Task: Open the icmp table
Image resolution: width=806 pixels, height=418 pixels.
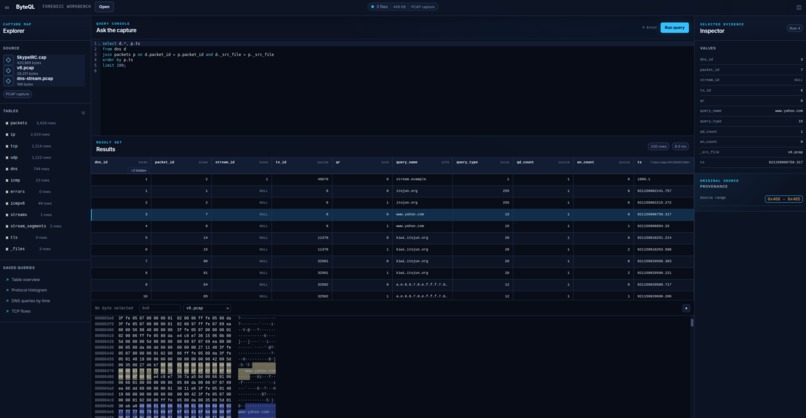Action: point(45,180)
